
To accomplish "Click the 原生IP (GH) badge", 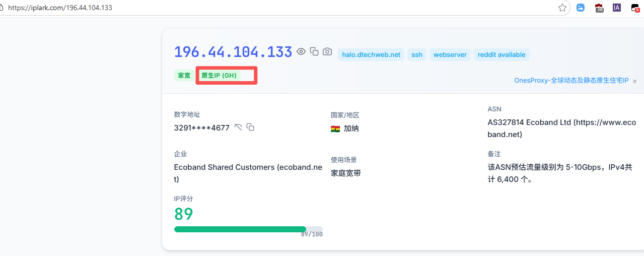I will coord(219,76).
